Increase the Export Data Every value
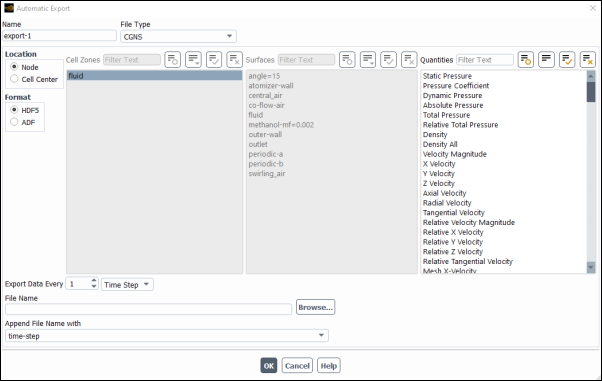The width and height of the screenshot is (602, 381). coord(94,281)
